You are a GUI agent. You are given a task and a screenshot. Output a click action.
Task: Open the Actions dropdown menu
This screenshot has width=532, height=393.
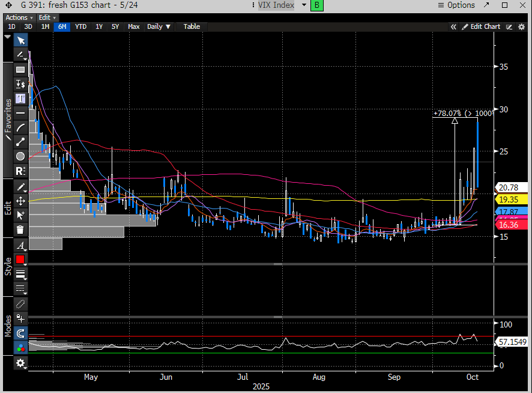19,17
